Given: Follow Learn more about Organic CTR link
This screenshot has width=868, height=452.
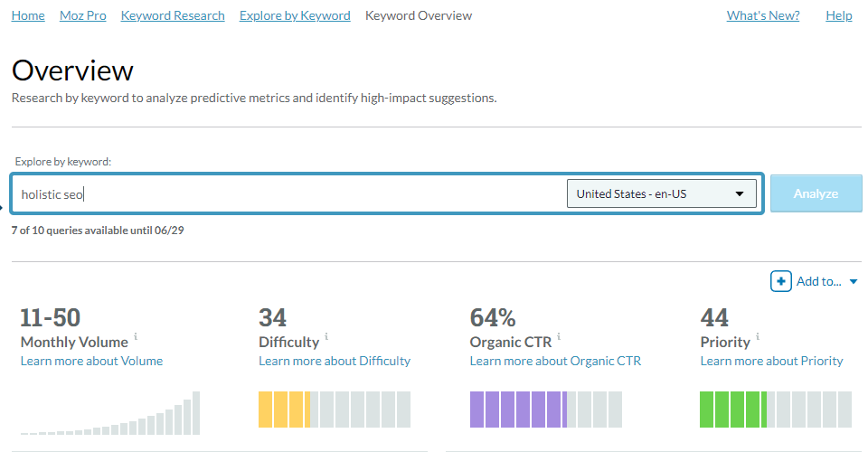Looking at the screenshot, I should click(555, 361).
